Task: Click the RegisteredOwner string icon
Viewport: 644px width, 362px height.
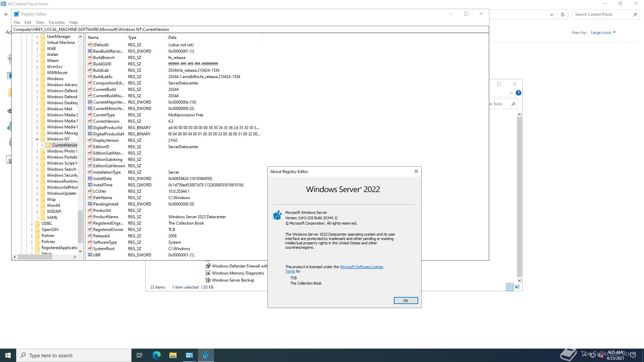Action: pyautogui.click(x=90, y=230)
